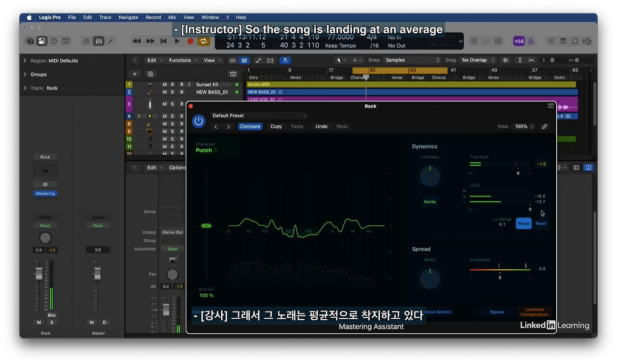Start playback with the Play button
The height and width of the screenshot is (364, 617).
177,41
